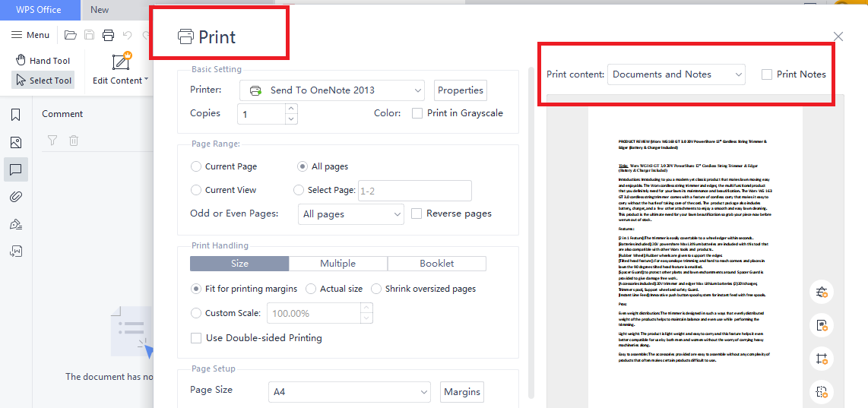The height and width of the screenshot is (408, 868).
Task: Activate the Select Tool
Action: tap(42, 81)
